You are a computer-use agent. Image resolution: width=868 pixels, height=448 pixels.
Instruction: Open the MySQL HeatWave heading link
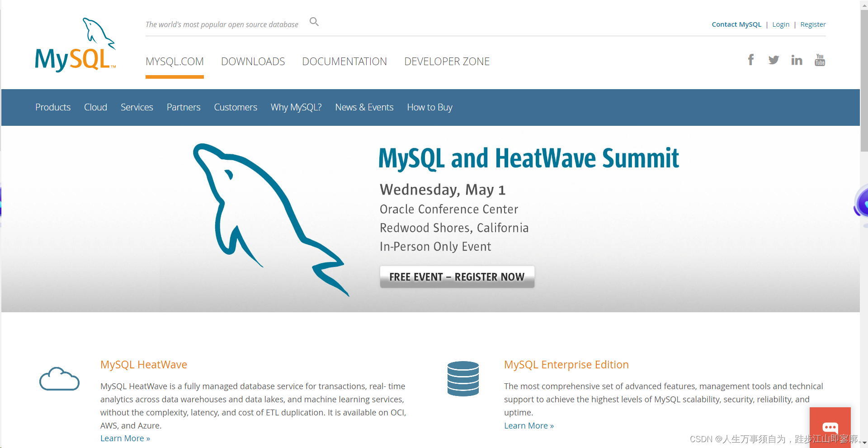click(144, 365)
